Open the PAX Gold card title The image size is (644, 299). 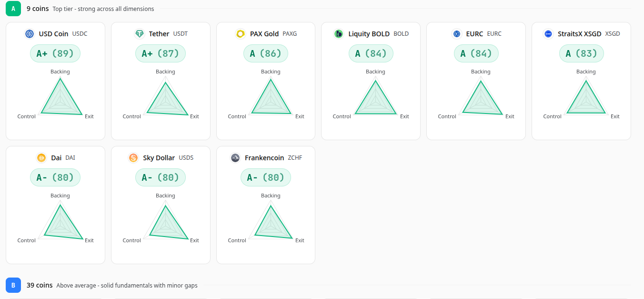click(x=264, y=34)
